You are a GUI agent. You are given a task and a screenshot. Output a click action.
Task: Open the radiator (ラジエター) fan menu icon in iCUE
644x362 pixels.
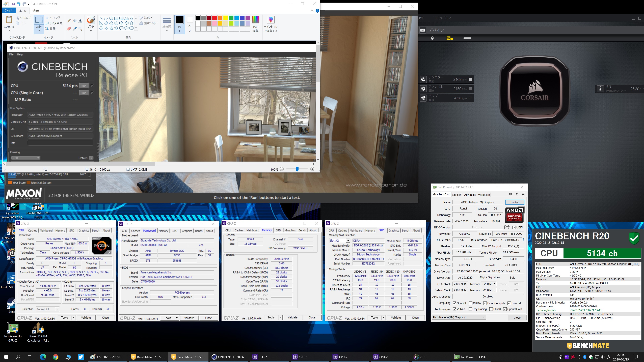click(470, 79)
